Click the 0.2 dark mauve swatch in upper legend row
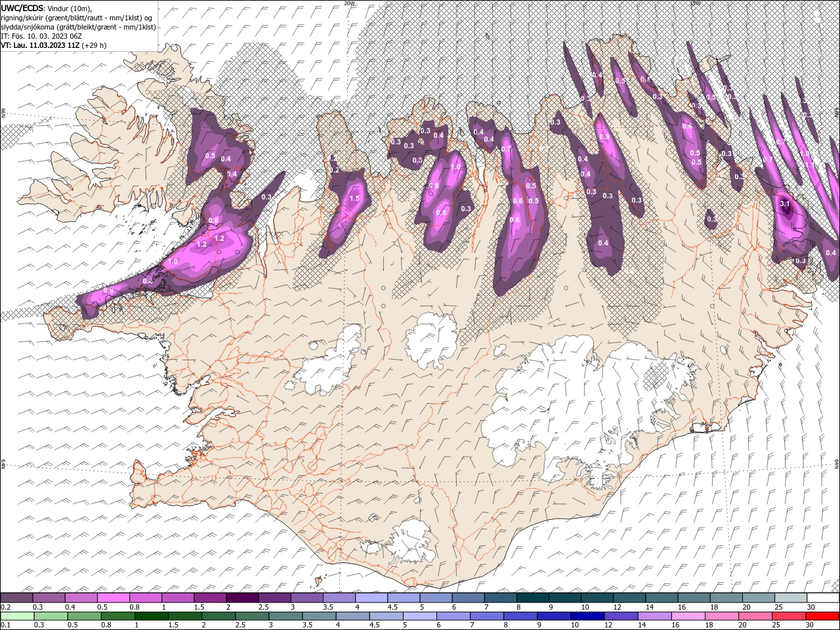The width and height of the screenshot is (840, 630). pos(16,598)
